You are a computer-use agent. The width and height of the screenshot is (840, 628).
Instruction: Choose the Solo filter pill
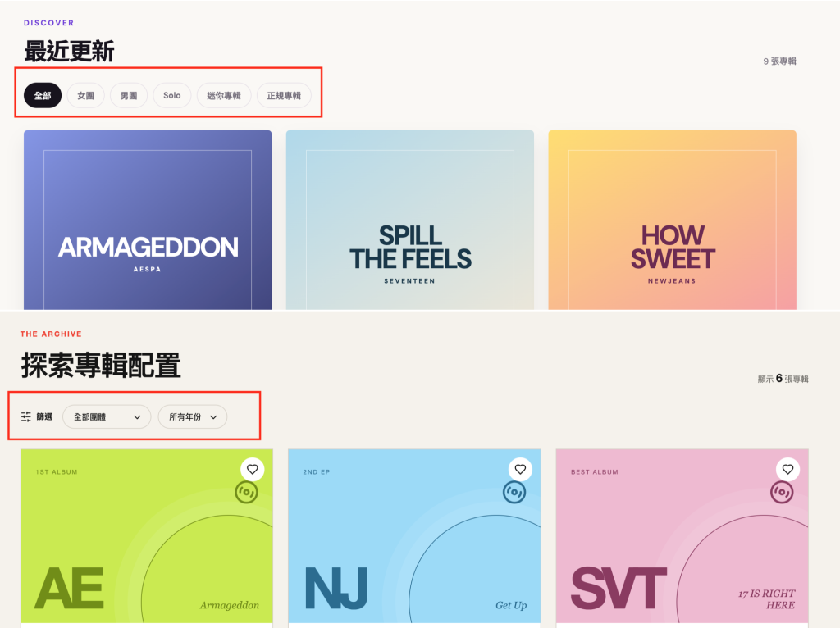tap(172, 95)
